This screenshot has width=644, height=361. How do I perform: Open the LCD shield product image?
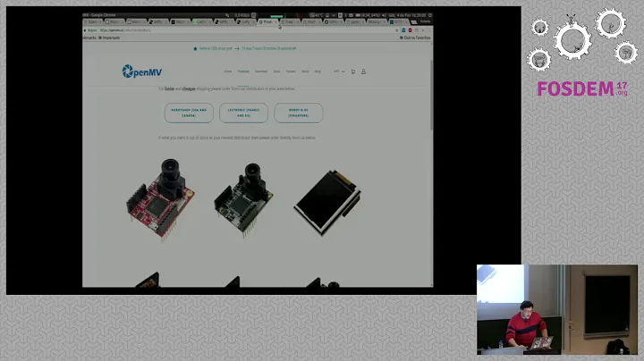click(327, 203)
